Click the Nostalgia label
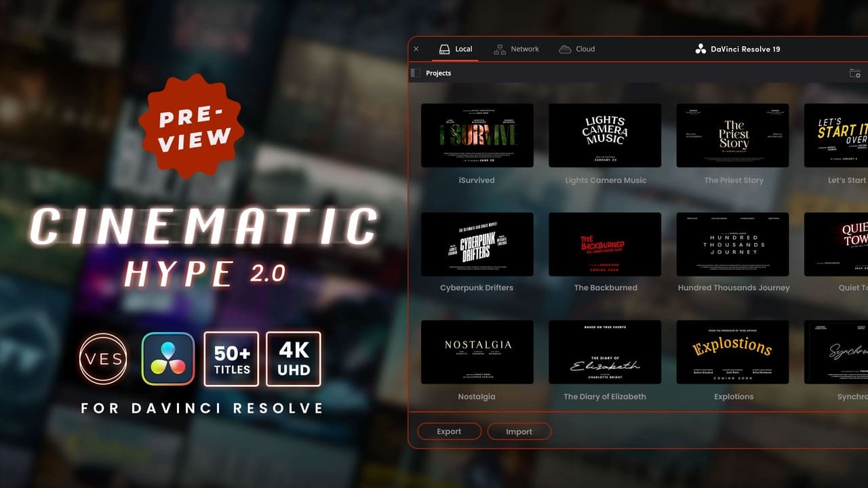The image size is (868, 488). point(477,396)
